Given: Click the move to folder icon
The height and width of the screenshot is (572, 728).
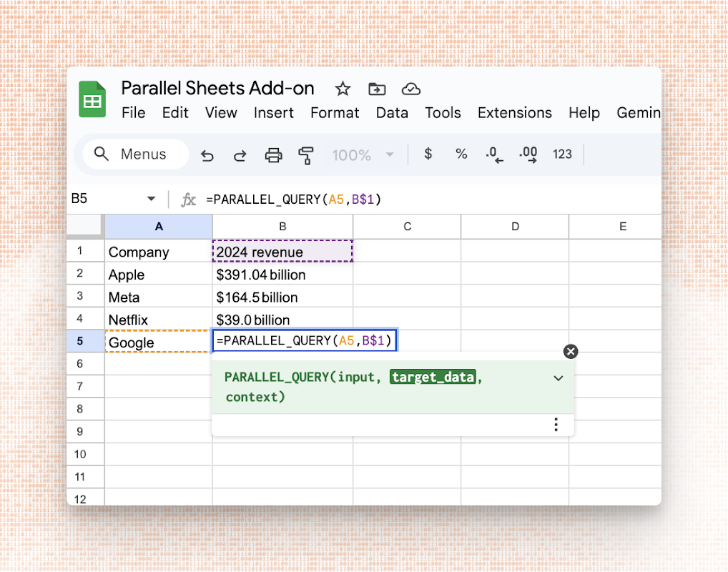Looking at the screenshot, I should click(x=377, y=89).
